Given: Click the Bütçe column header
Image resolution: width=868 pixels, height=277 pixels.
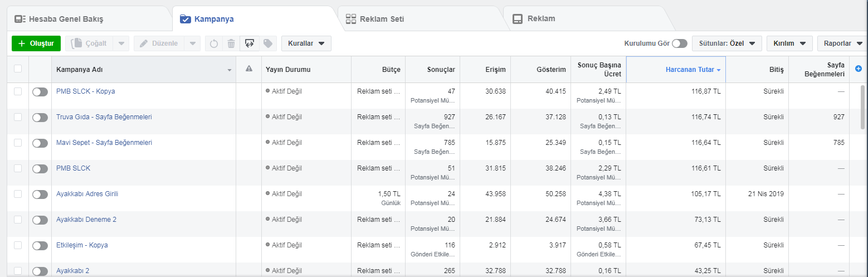Looking at the screenshot, I should pos(378,70).
